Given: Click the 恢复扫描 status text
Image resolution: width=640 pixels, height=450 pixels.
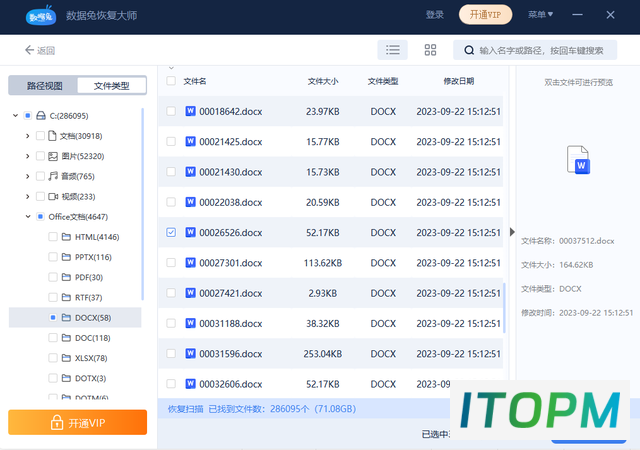Looking at the screenshot, I should (185, 409).
